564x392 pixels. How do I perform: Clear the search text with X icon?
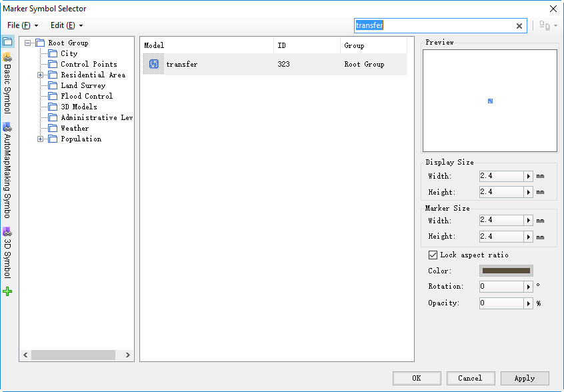pyautogui.click(x=519, y=26)
